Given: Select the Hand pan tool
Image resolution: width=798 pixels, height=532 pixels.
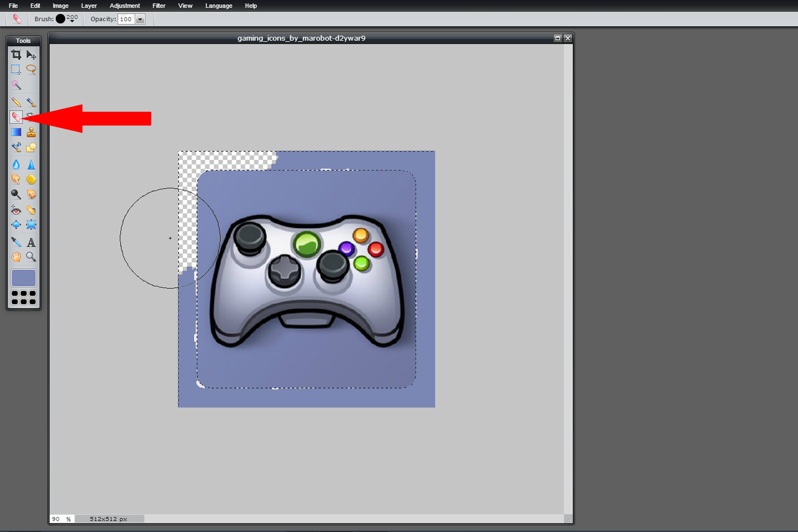Looking at the screenshot, I should [x=16, y=257].
